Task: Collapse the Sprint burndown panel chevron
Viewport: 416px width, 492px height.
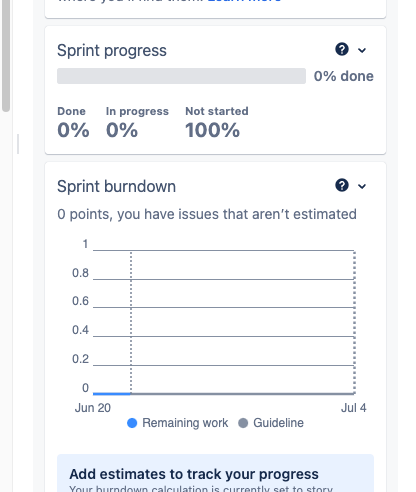Action: (362, 186)
